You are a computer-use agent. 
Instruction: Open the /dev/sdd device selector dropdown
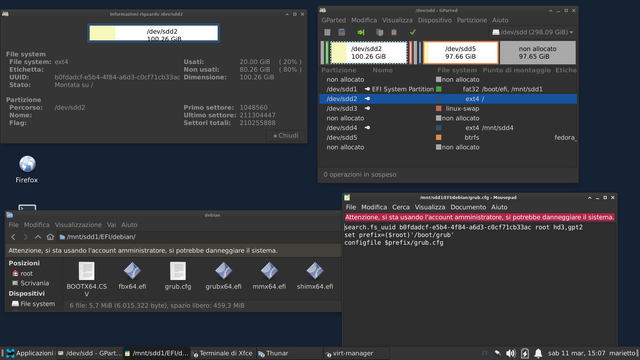(532, 32)
